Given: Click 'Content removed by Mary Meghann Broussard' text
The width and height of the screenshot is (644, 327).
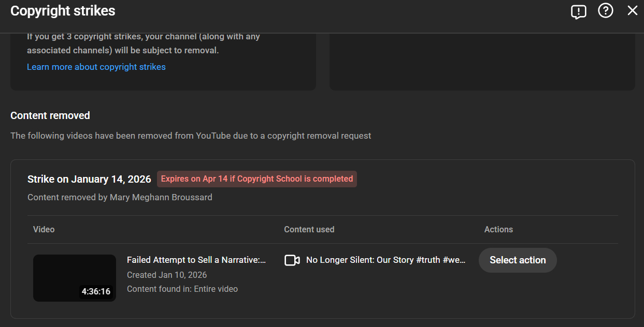Looking at the screenshot, I should (120, 197).
